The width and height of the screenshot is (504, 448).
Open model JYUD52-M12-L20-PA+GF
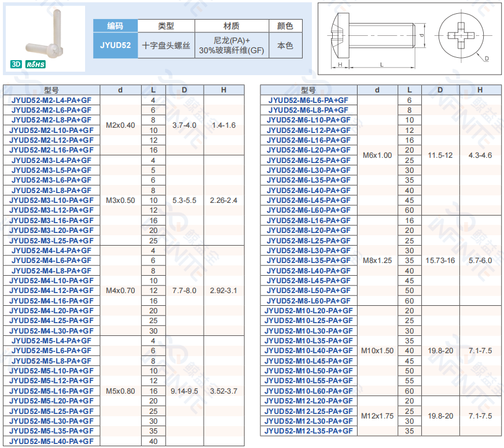308,401
